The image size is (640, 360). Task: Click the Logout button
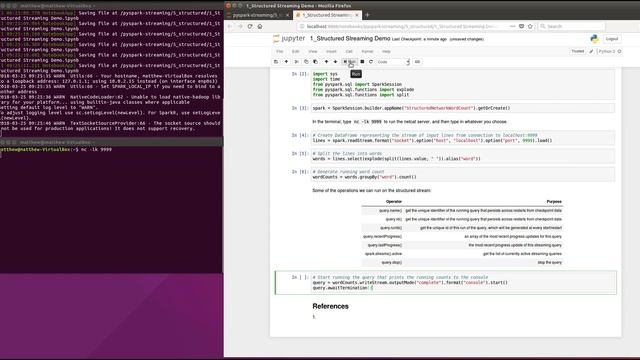click(x=611, y=39)
